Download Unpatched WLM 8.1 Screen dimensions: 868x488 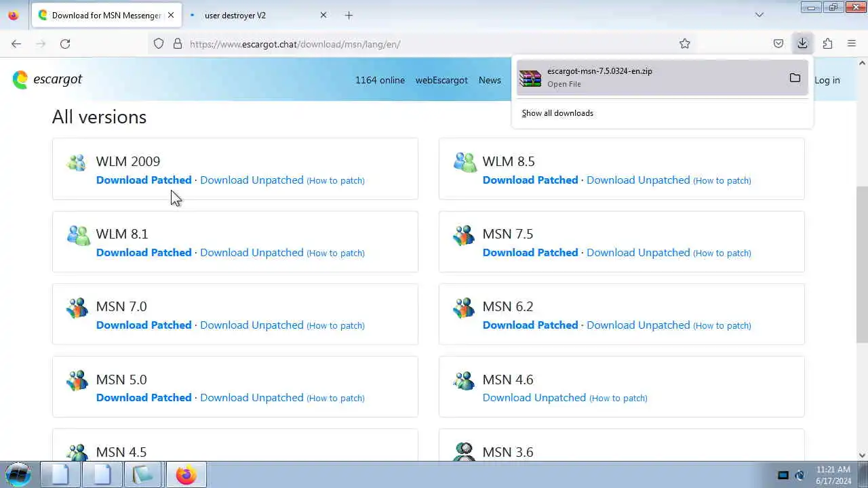coord(252,253)
